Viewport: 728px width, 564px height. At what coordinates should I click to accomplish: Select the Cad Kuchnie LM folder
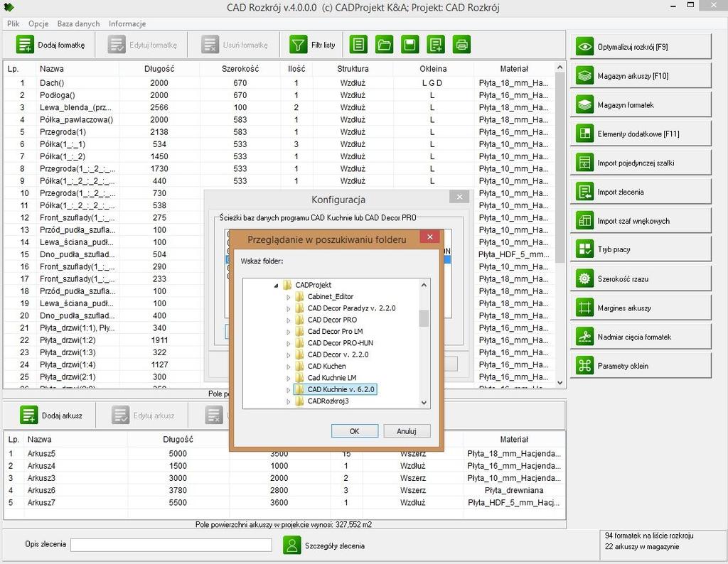pyautogui.click(x=332, y=378)
